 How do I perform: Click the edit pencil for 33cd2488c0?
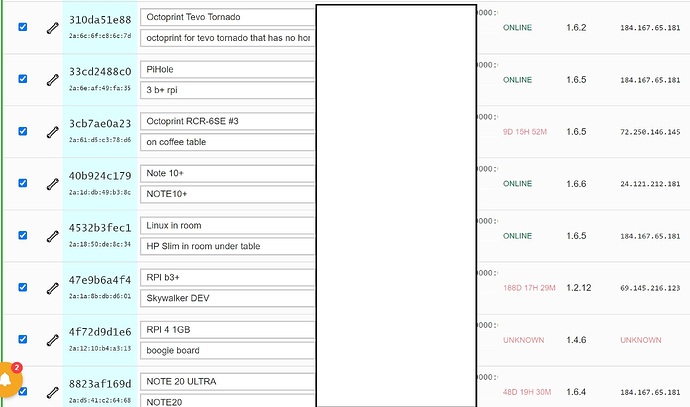[52, 79]
